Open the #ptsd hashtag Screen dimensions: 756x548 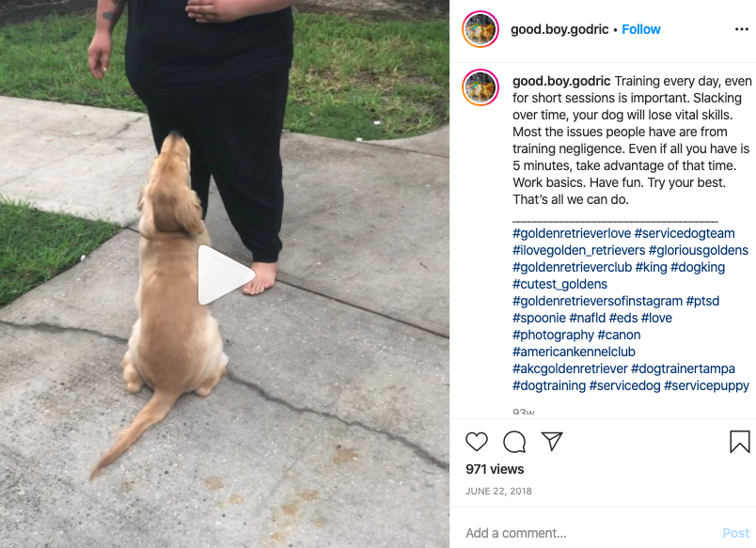(702, 301)
